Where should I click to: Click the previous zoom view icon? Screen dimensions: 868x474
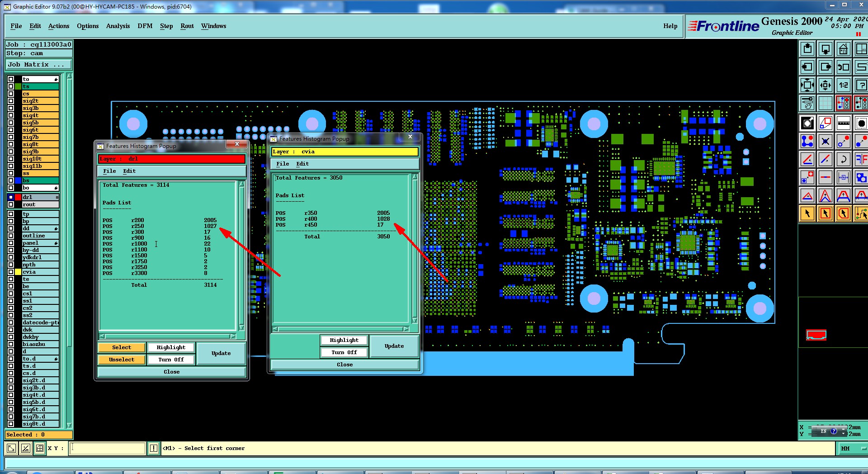[x=844, y=67]
